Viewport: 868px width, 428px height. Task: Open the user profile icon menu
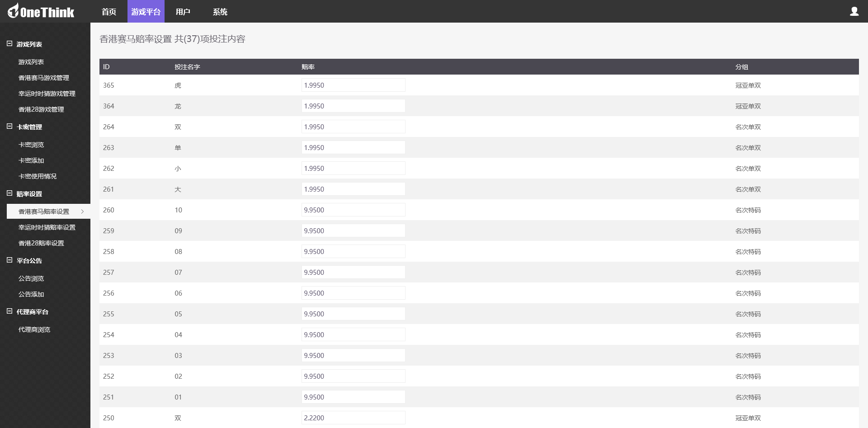pos(854,11)
